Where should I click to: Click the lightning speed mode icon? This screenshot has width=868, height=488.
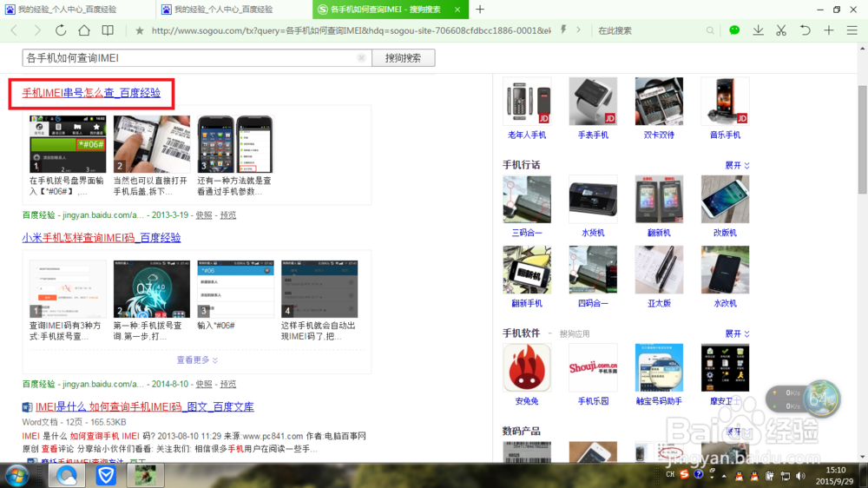(563, 30)
